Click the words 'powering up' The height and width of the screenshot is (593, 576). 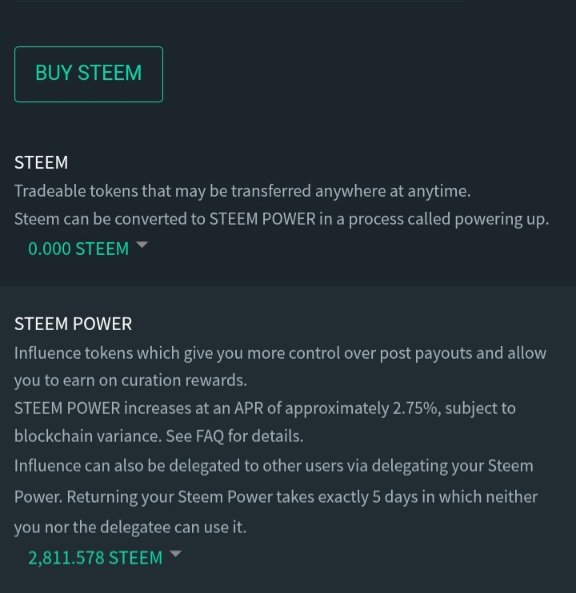[x=501, y=220]
